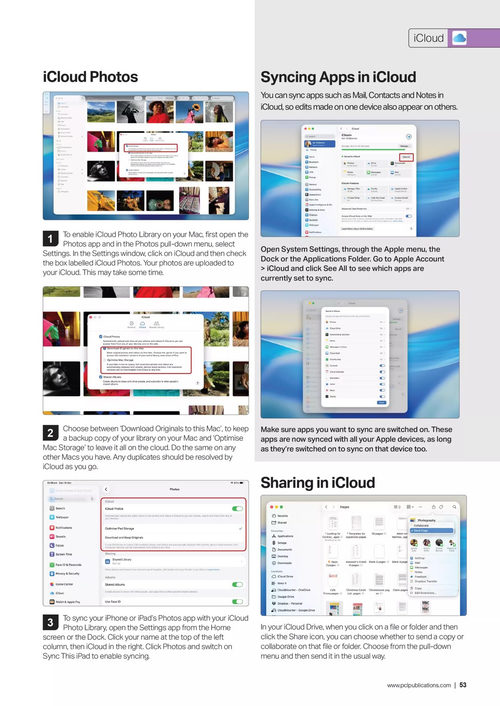500x706 pixels.
Task: Toggle the iCloud Photos switch on iPad
Action: click(237, 508)
